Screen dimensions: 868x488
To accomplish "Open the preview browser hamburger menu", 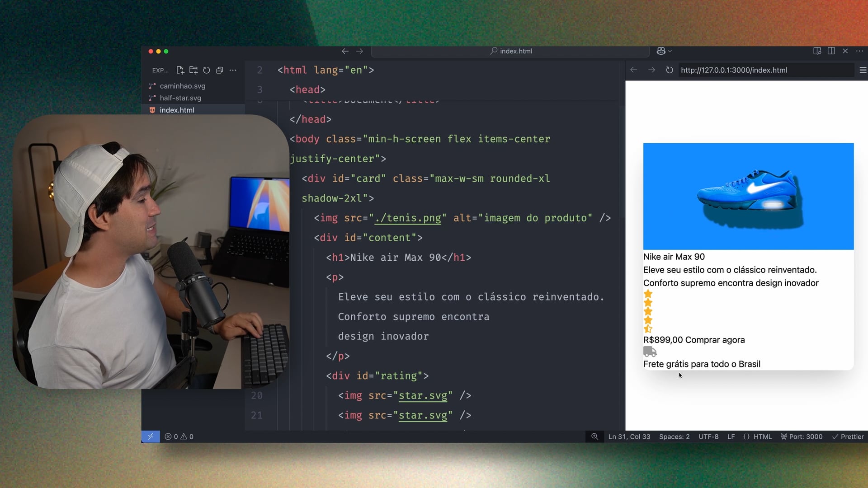I will click(863, 70).
